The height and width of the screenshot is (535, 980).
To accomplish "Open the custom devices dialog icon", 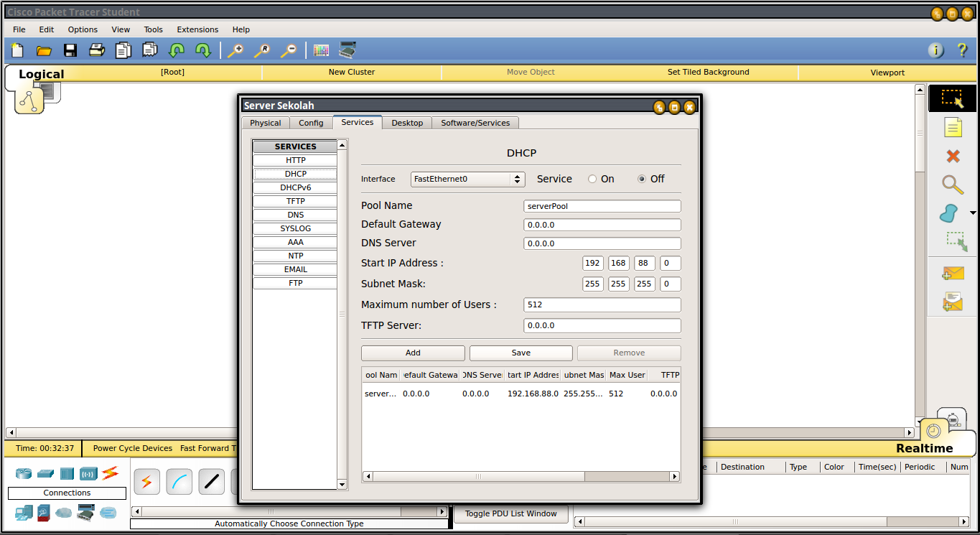I will (x=347, y=50).
